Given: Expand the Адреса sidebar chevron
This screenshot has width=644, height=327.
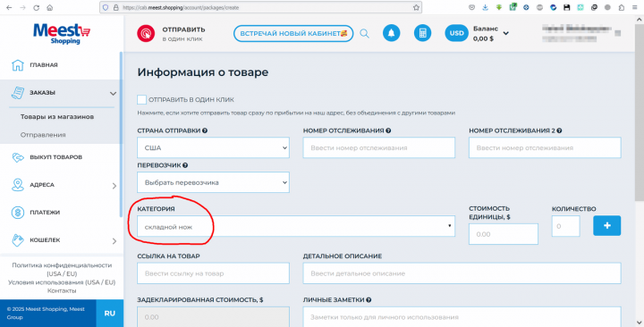Looking at the screenshot, I should pos(114,186).
